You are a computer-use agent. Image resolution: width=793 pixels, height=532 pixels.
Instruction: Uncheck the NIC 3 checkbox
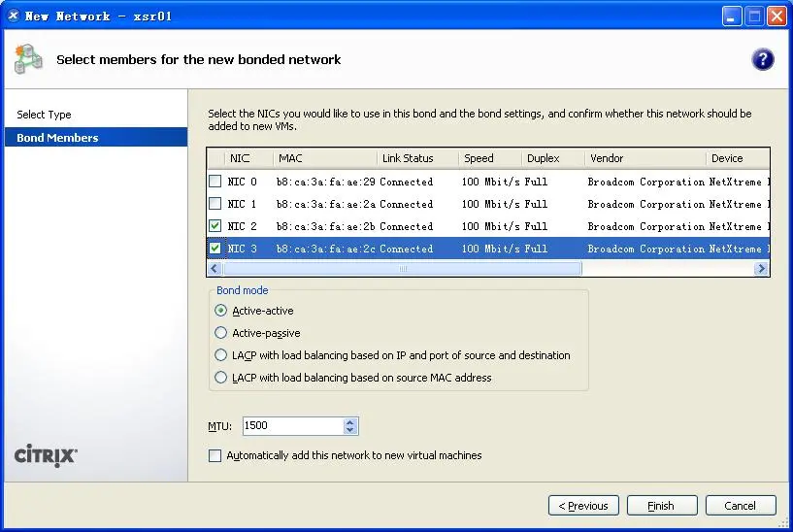[215, 248]
